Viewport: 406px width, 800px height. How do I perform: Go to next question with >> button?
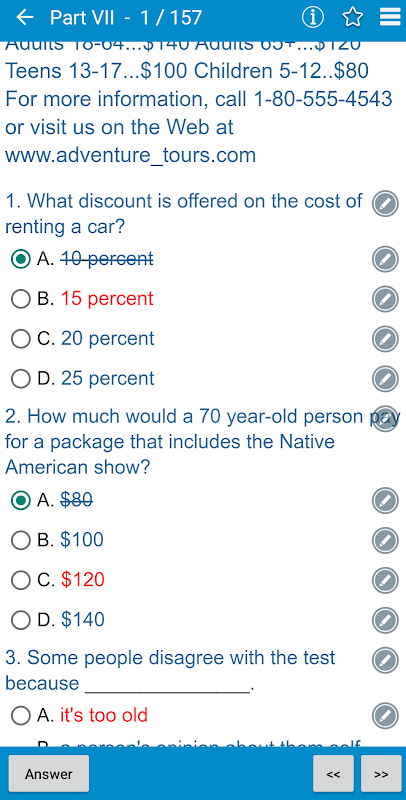click(x=381, y=773)
